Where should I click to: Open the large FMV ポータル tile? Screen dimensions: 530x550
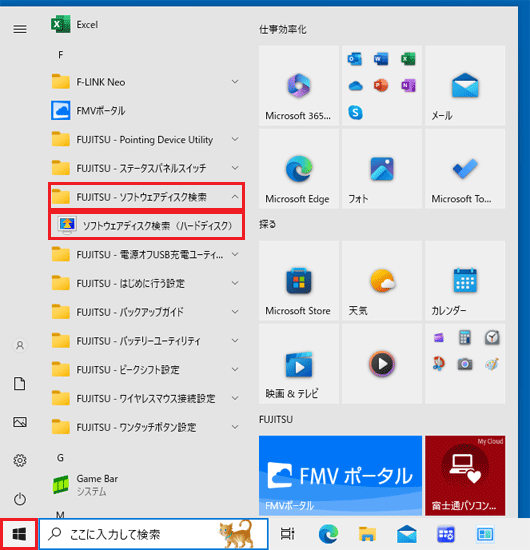click(340, 476)
